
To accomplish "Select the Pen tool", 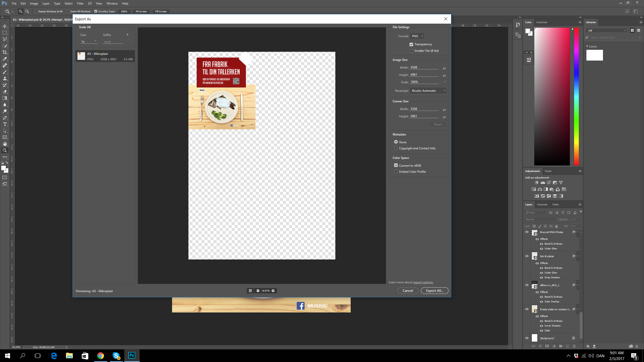I will [5, 118].
